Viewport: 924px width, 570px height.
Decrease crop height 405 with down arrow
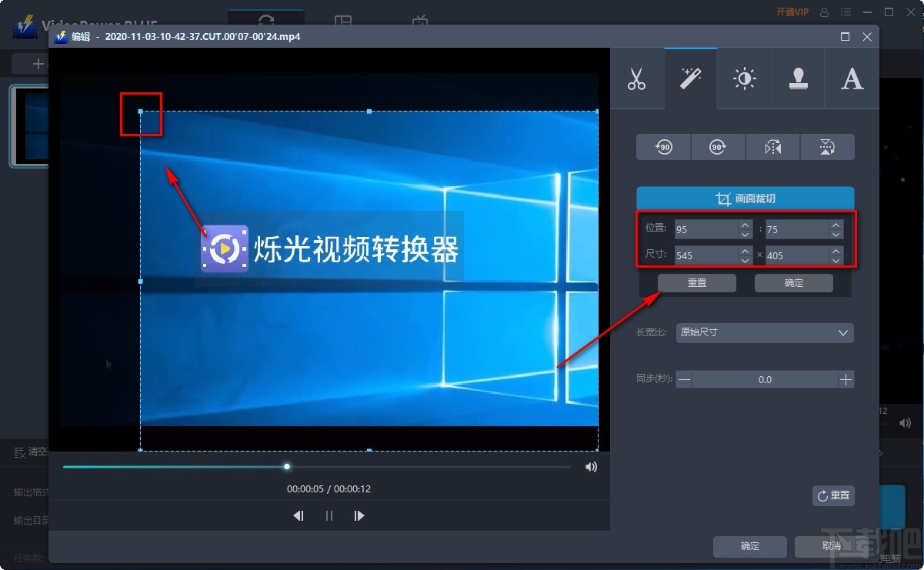(x=836, y=260)
